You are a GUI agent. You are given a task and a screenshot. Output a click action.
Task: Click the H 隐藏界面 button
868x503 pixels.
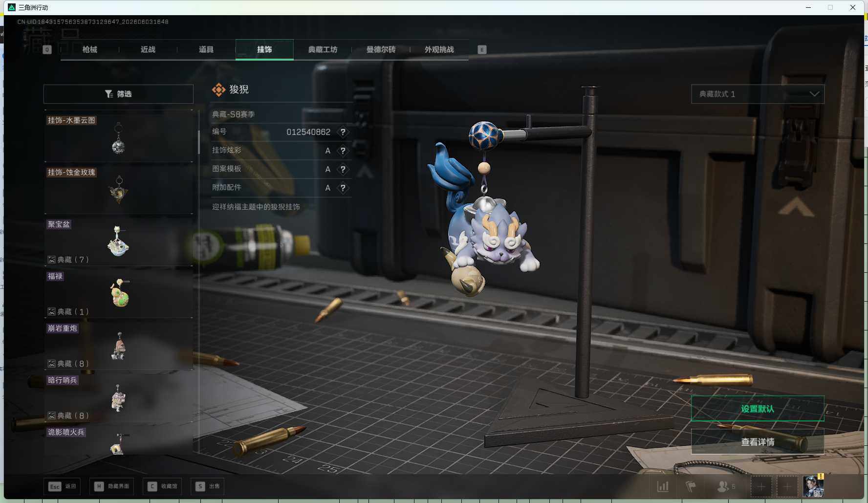[112, 486]
